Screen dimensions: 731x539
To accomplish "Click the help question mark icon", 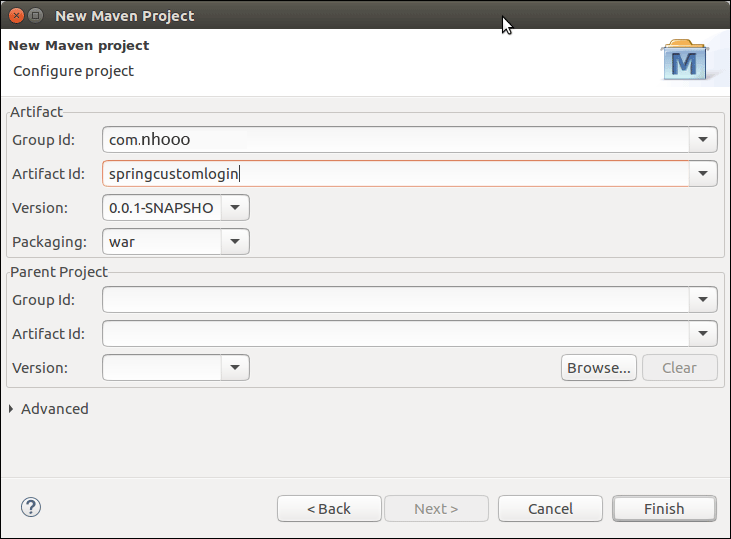I will coord(30,508).
